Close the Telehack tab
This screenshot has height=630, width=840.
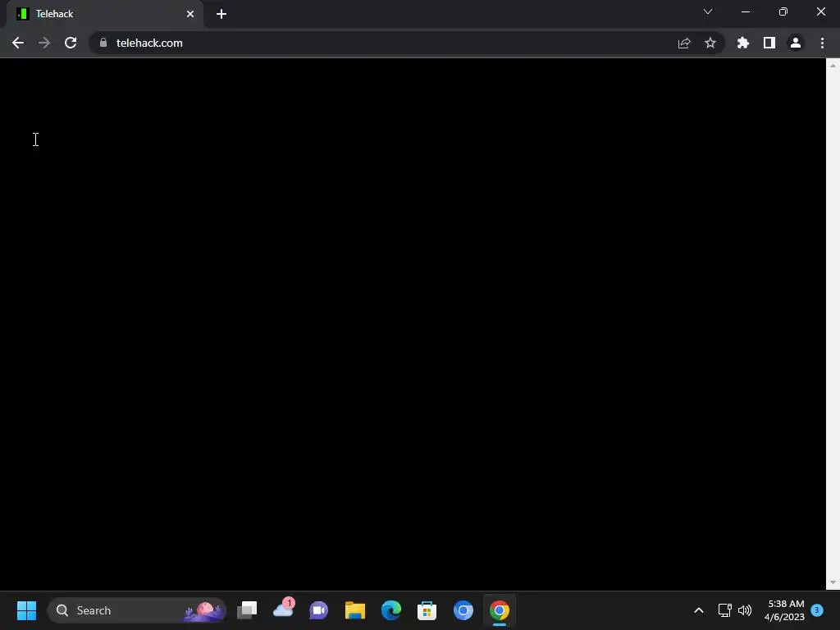coord(190,14)
